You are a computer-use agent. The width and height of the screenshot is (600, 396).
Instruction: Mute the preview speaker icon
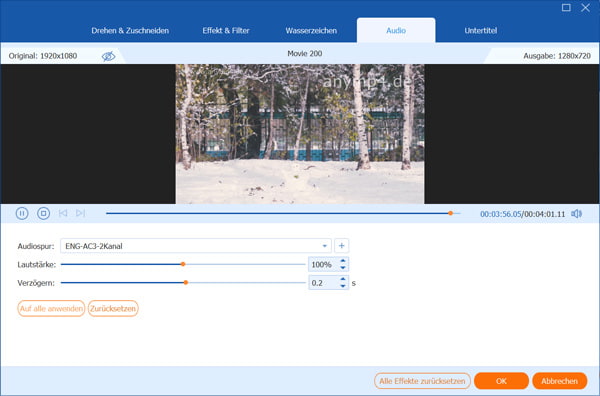576,214
